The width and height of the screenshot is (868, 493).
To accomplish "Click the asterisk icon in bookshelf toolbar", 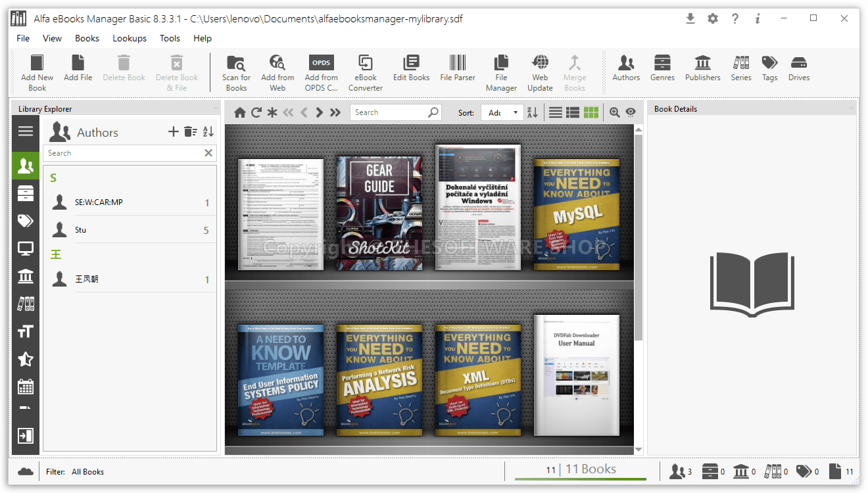I will 272,112.
